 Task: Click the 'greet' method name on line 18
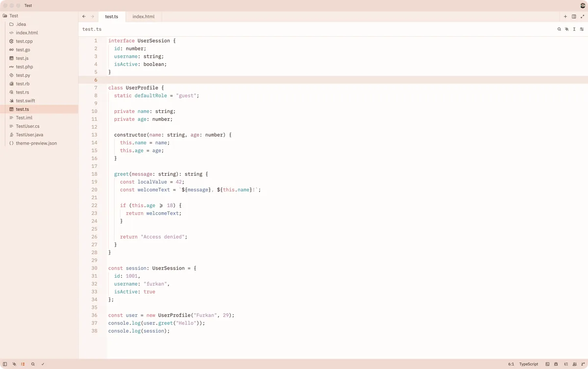(x=122, y=174)
